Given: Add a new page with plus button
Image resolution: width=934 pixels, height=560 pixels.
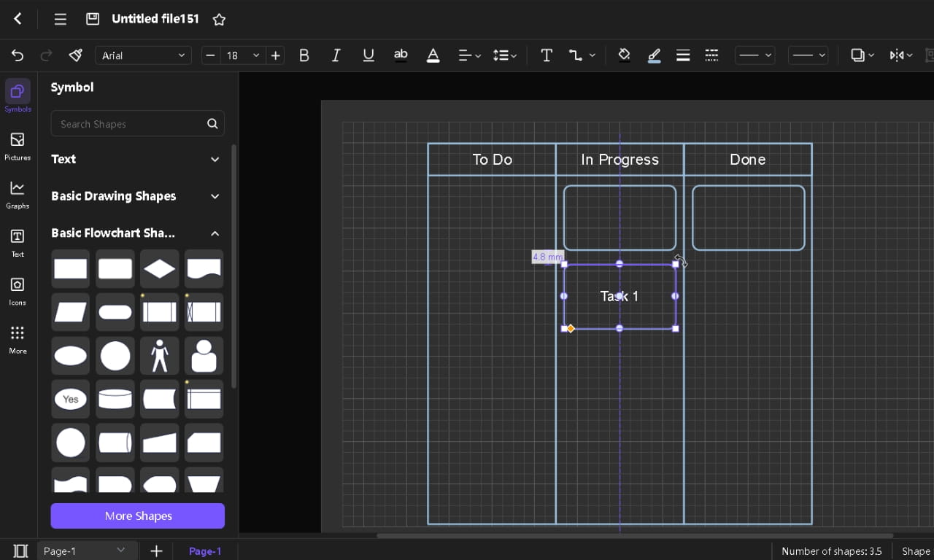Looking at the screenshot, I should click(156, 551).
